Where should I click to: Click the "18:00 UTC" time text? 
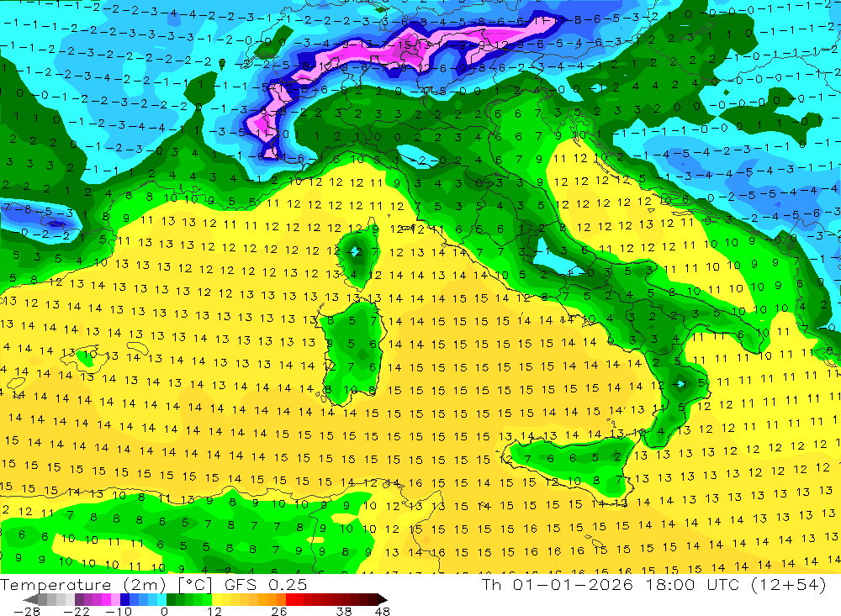(692, 584)
